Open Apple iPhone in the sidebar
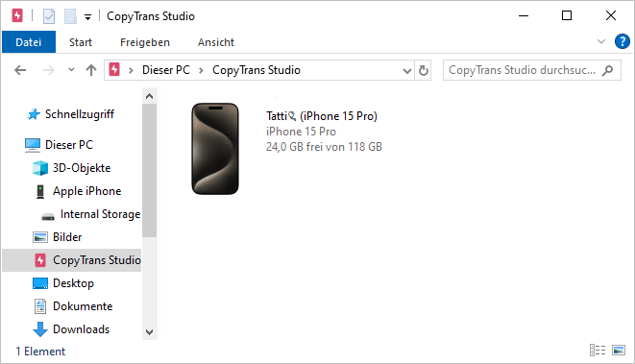The height and width of the screenshot is (364, 635). point(86,191)
